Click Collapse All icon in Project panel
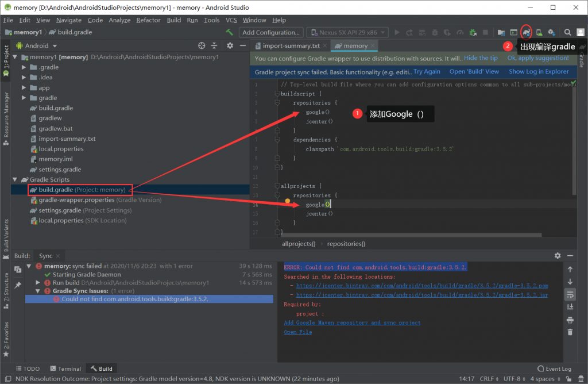Screen dimensions: 588x384 (x=214, y=45)
